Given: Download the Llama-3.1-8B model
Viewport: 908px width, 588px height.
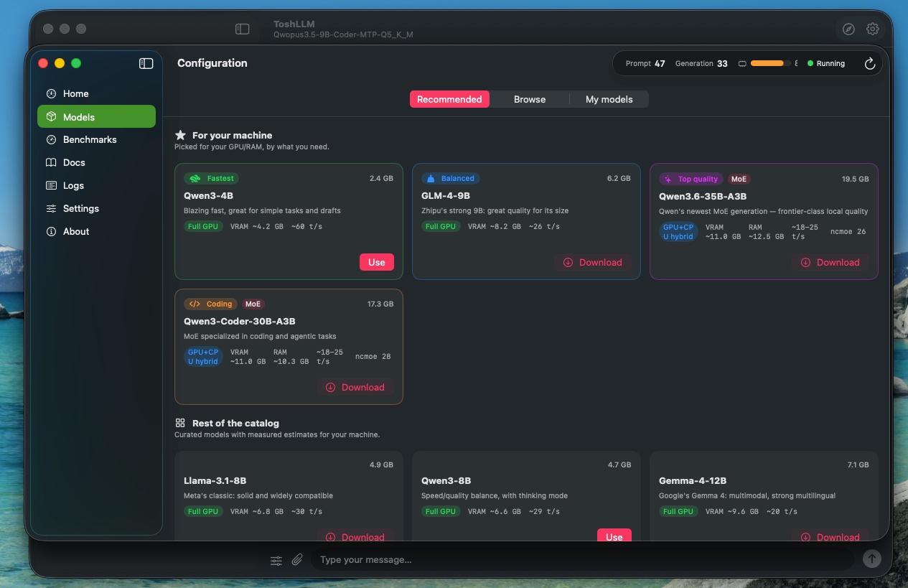Looking at the screenshot, I should click(355, 536).
